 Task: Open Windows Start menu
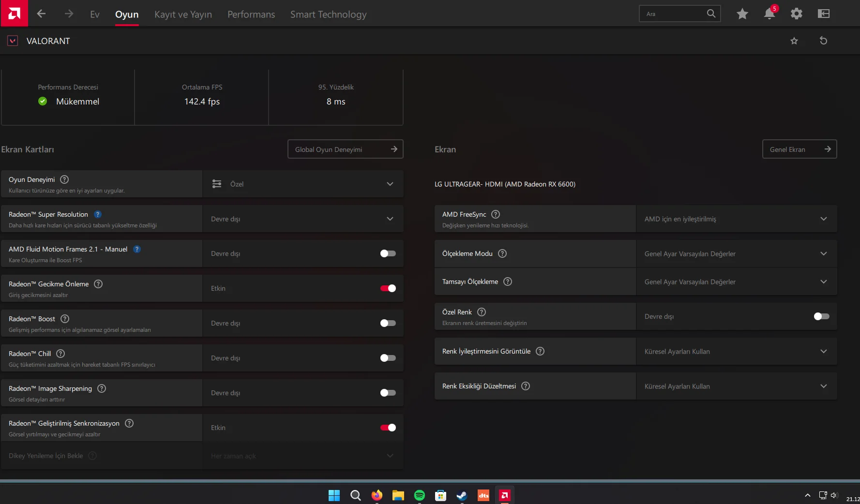click(334, 495)
